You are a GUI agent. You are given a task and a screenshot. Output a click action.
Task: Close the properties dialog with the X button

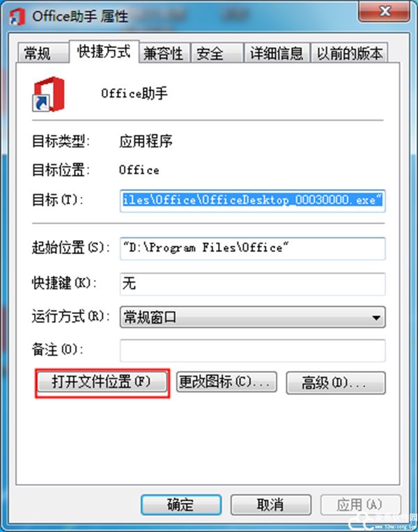(384, 12)
